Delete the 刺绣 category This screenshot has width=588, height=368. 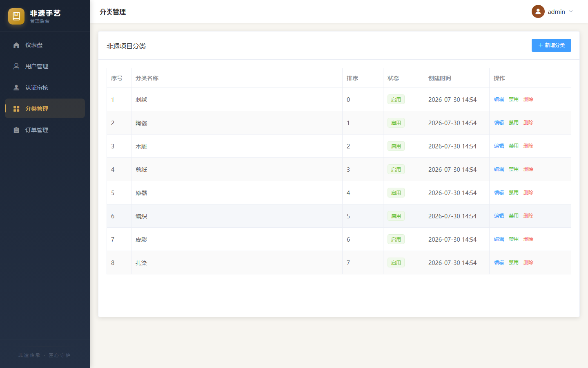pos(528,99)
